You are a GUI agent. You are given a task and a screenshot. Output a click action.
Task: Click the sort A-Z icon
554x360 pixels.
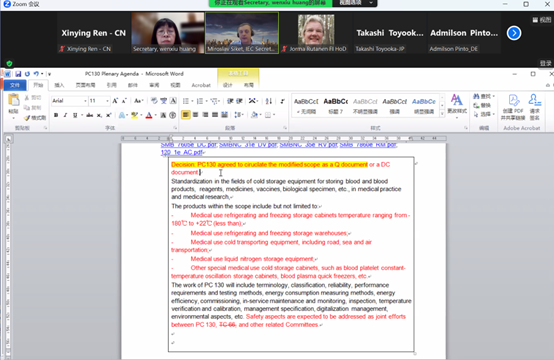point(269,101)
